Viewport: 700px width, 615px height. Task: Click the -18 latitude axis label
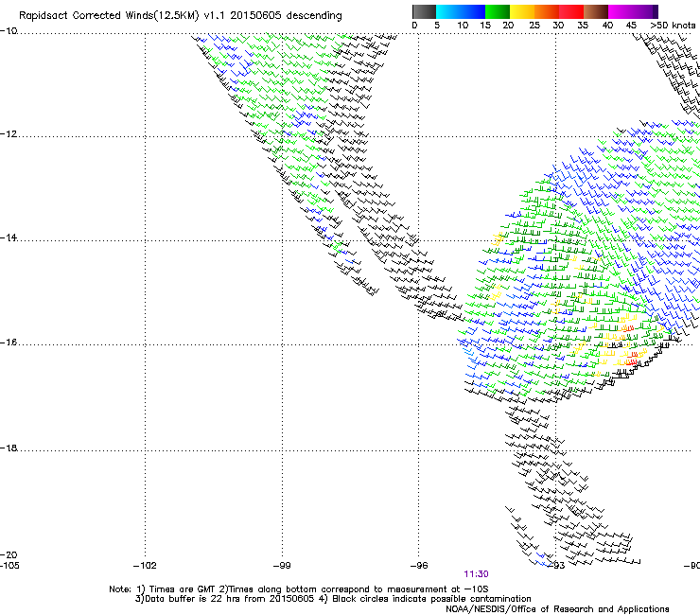[9, 448]
